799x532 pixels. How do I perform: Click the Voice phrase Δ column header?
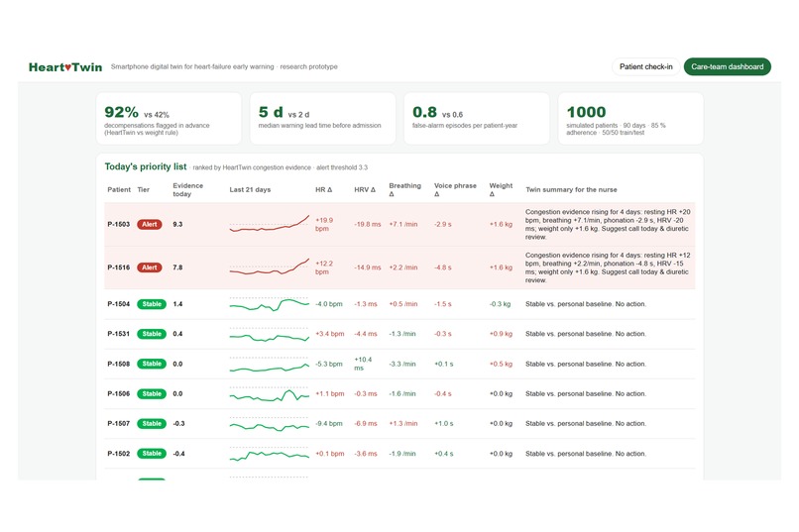(455, 190)
